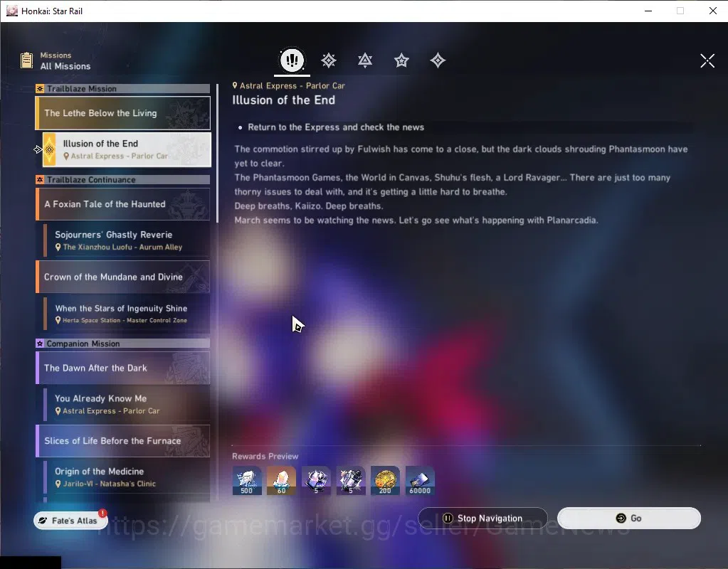Open The Lethe Below the Living mission
Screen dimensions: 728x569
(123, 113)
